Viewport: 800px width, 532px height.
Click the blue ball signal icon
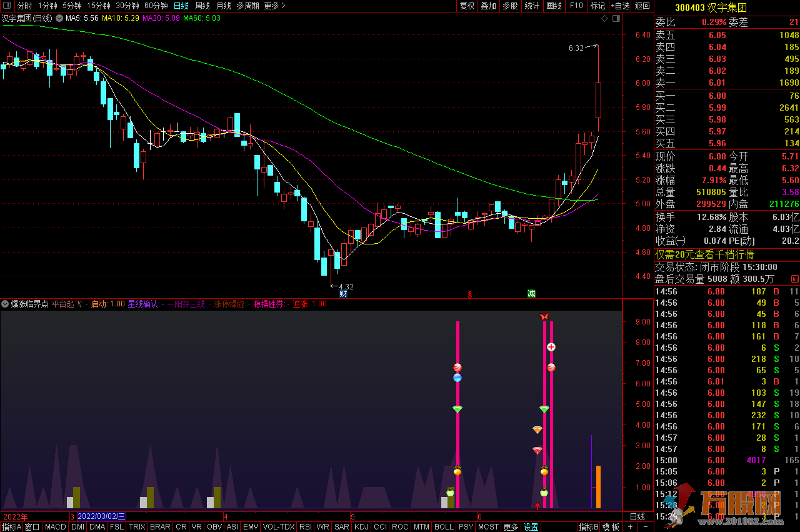click(457, 378)
